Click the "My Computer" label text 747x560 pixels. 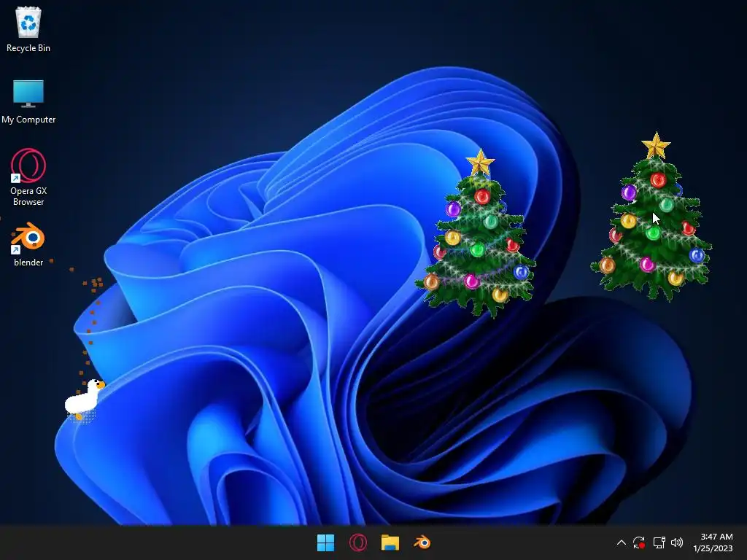(28, 120)
